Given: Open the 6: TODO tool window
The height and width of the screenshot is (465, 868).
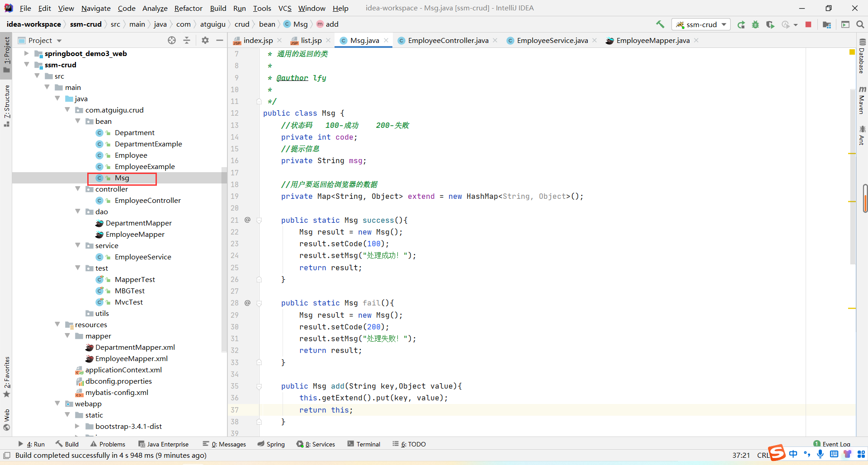Looking at the screenshot, I should 409,444.
